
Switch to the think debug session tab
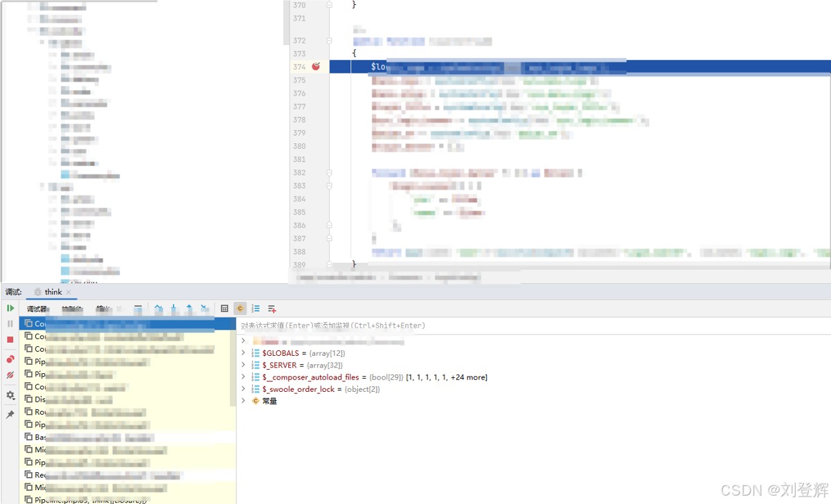click(53, 292)
